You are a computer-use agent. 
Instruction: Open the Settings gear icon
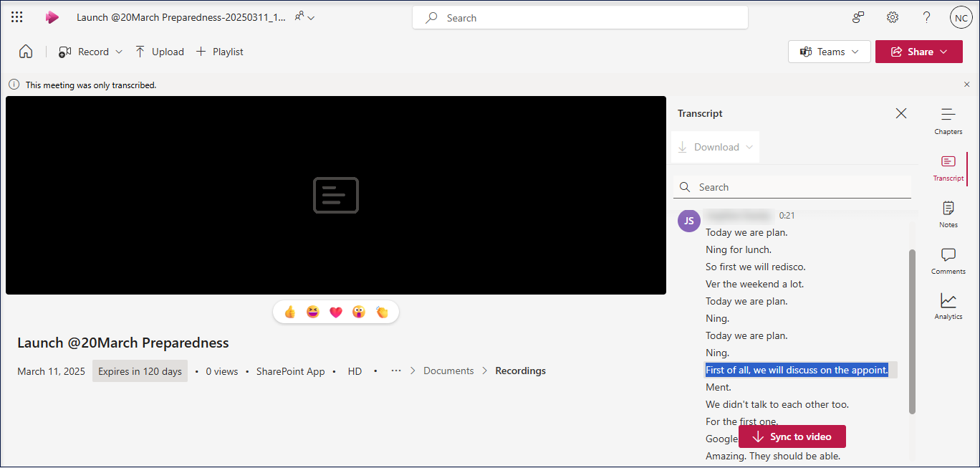(892, 18)
